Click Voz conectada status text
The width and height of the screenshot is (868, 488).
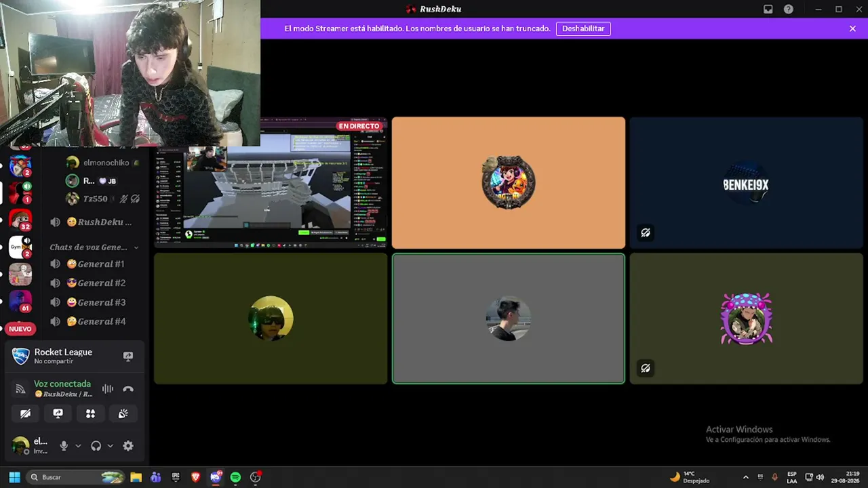pyautogui.click(x=62, y=384)
